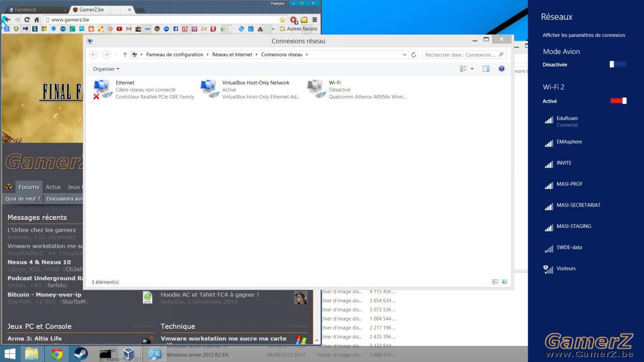The width and height of the screenshot is (644, 362).
Task: Expand the Panneau de configuration breadcrumb arrow
Action: [208, 55]
